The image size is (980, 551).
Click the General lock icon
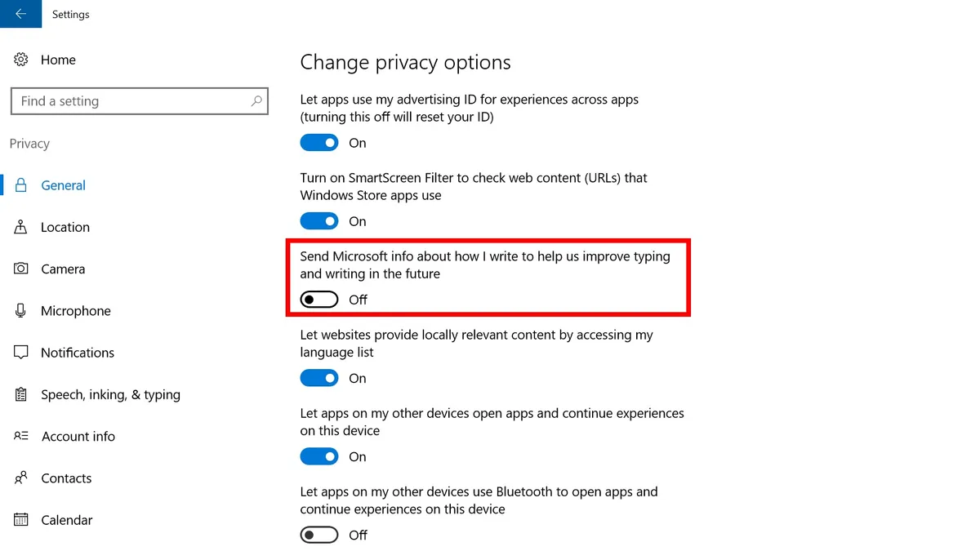[22, 185]
